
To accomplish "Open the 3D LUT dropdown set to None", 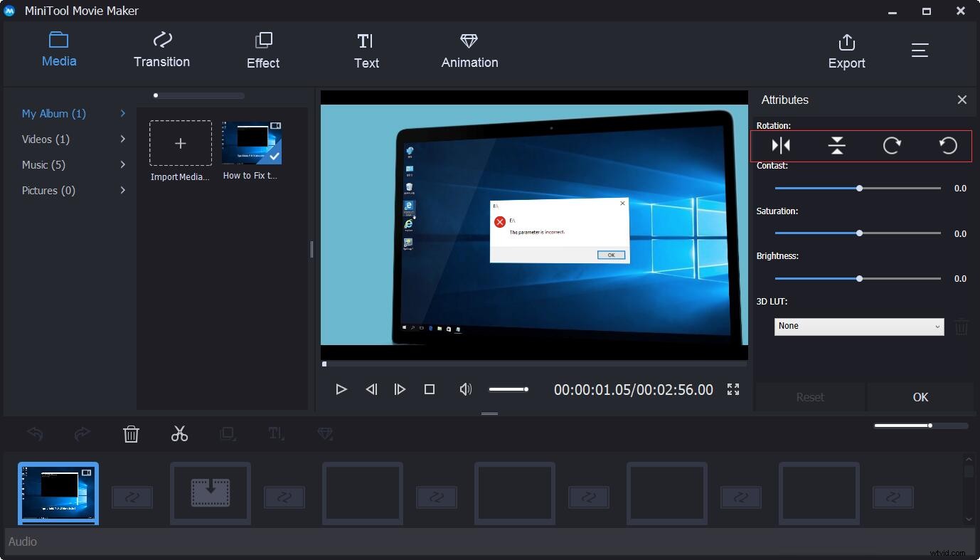I will point(858,326).
